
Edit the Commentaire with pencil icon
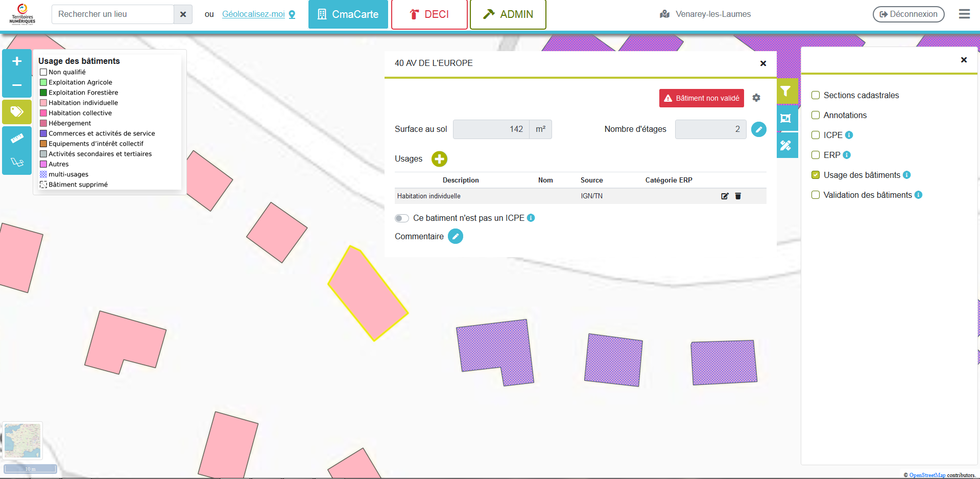click(x=456, y=236)
